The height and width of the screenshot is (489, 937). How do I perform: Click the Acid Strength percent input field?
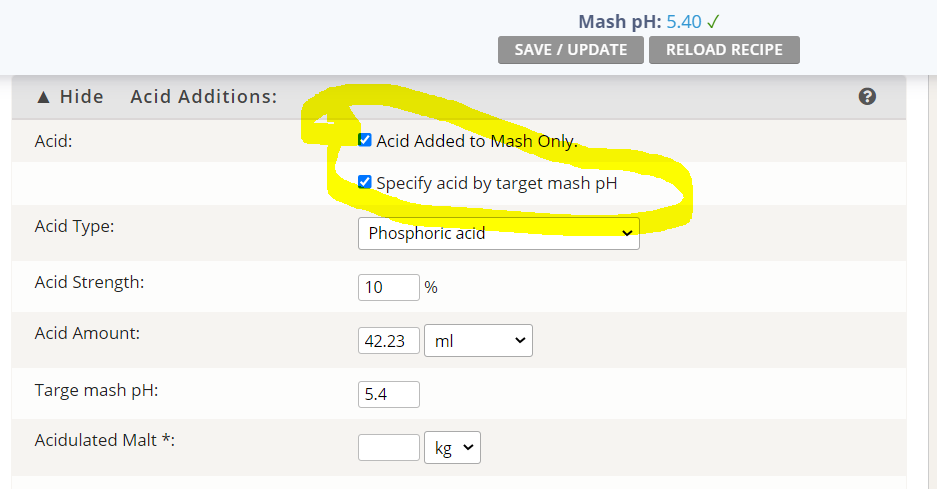coord(388,287)
